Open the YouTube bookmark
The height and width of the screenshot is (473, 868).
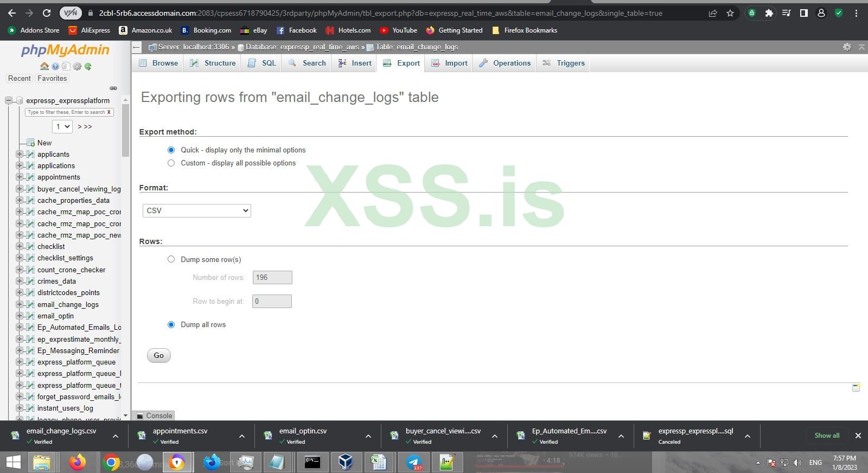point(398,30)
